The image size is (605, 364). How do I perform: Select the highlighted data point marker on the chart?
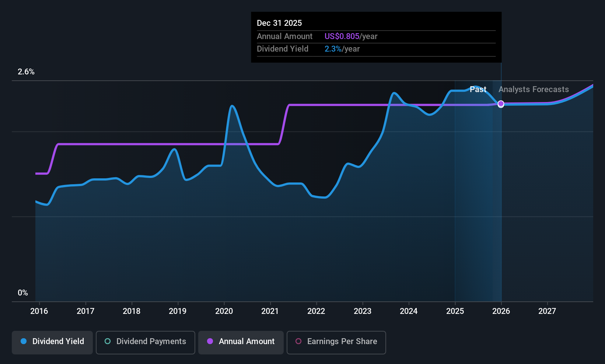501,104
